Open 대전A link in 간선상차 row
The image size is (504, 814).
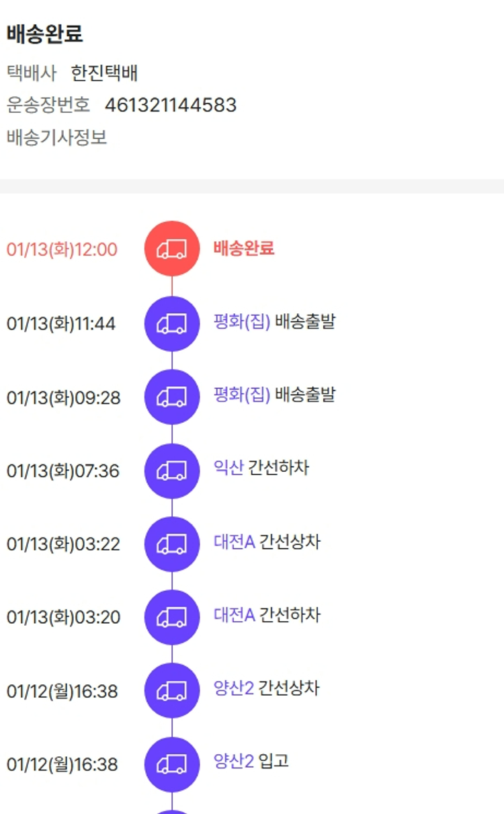[x=235, y=541]
